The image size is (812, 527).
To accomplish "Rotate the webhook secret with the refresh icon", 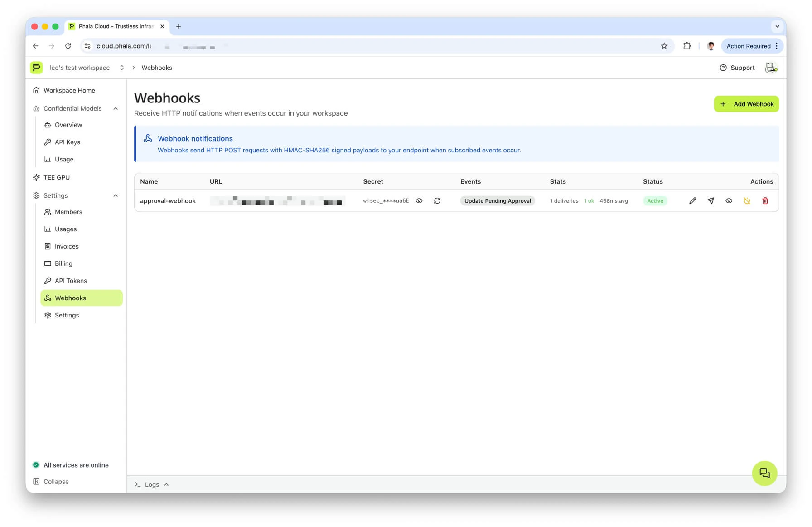I will pyautogui.click(x=437, y=200).
